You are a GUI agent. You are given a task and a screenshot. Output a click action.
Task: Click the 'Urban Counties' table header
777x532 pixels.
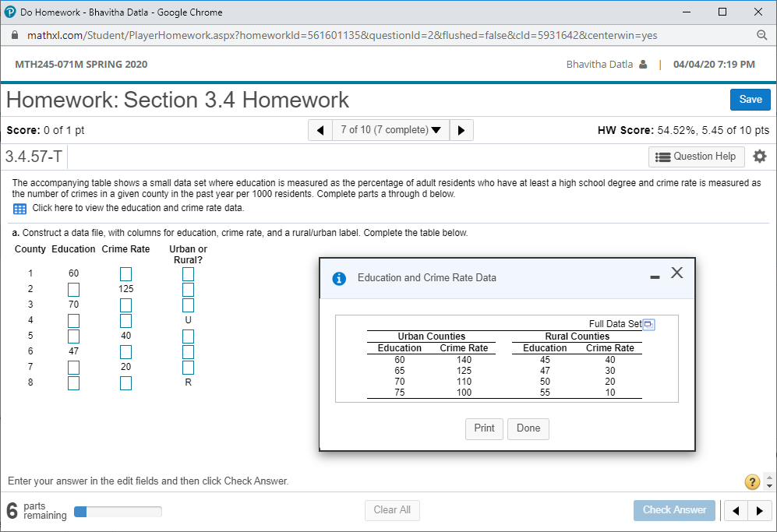[x=432, y=336]
